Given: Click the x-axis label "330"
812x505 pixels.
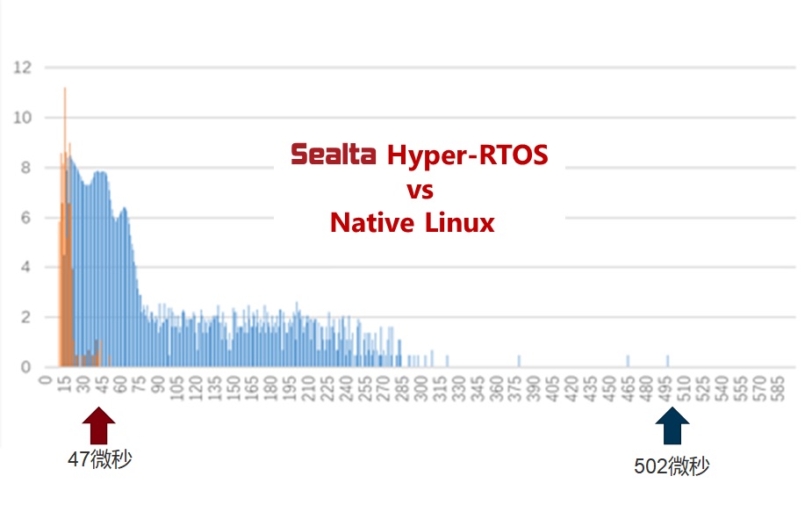Looking at the screenshot, I should pyautogui.click(x=460, y=388).
